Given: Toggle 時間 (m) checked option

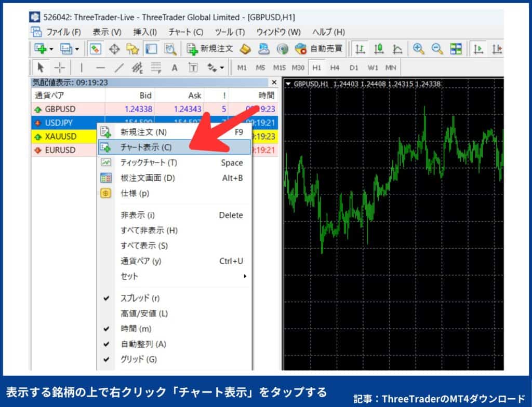Looking at the screenshot, I should pyautogui.click(x=175, y=329).
